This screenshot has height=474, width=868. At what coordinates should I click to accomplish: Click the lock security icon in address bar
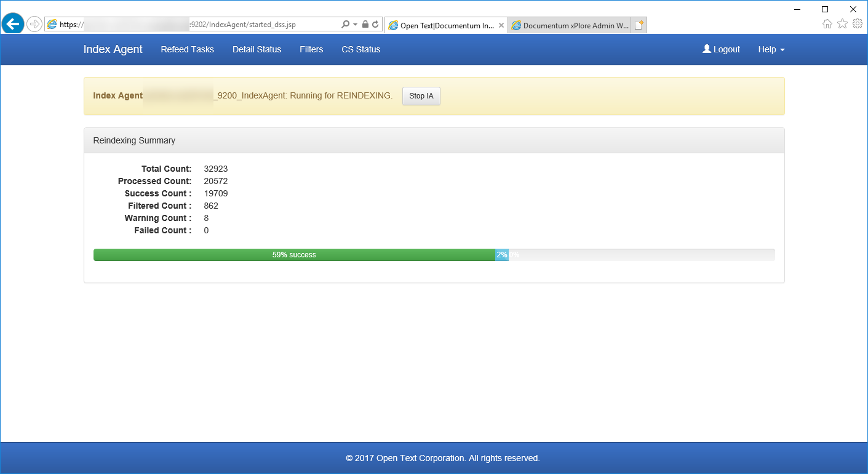[365, 24]
